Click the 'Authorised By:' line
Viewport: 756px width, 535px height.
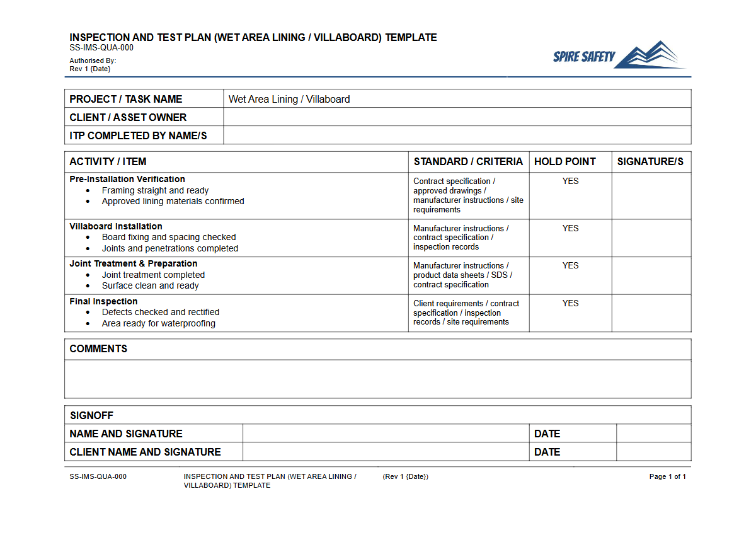[93, 61]
